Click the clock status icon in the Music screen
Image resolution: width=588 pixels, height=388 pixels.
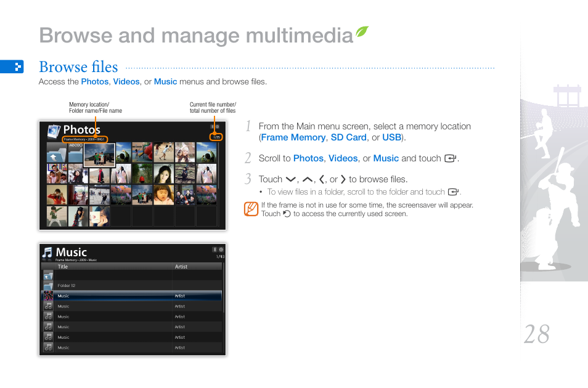[221, 249]
